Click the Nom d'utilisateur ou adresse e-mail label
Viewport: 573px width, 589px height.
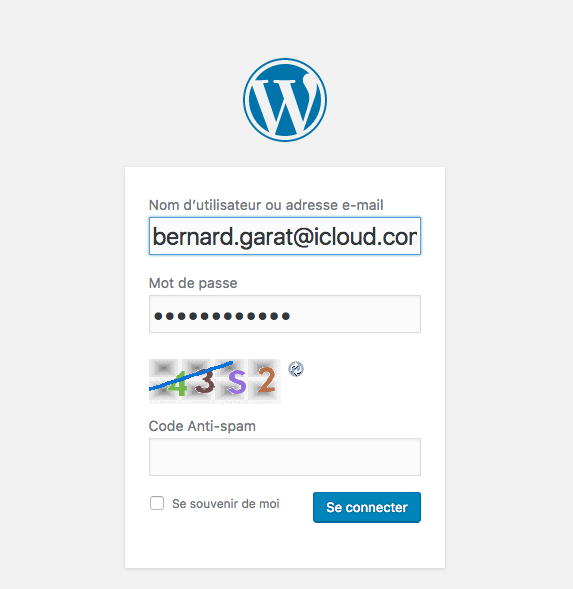(266, 205)
